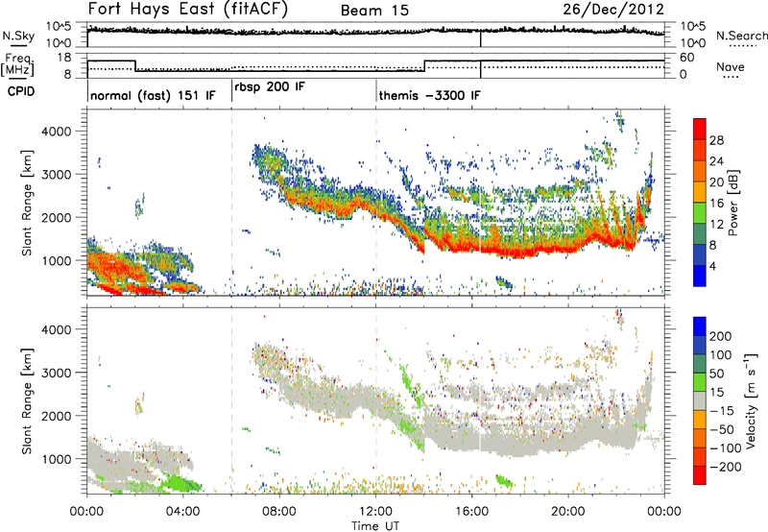Viewport: 768px width, 532px height.
Task: Click the "4000" tick on the velocity panel
Action: (56, 329)
